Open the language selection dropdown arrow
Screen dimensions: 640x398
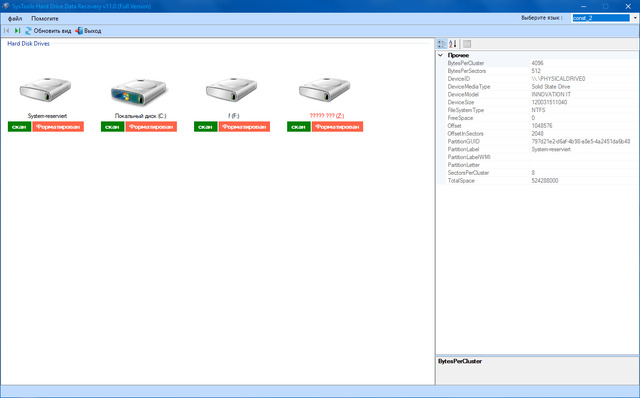[x=635, y=18]
